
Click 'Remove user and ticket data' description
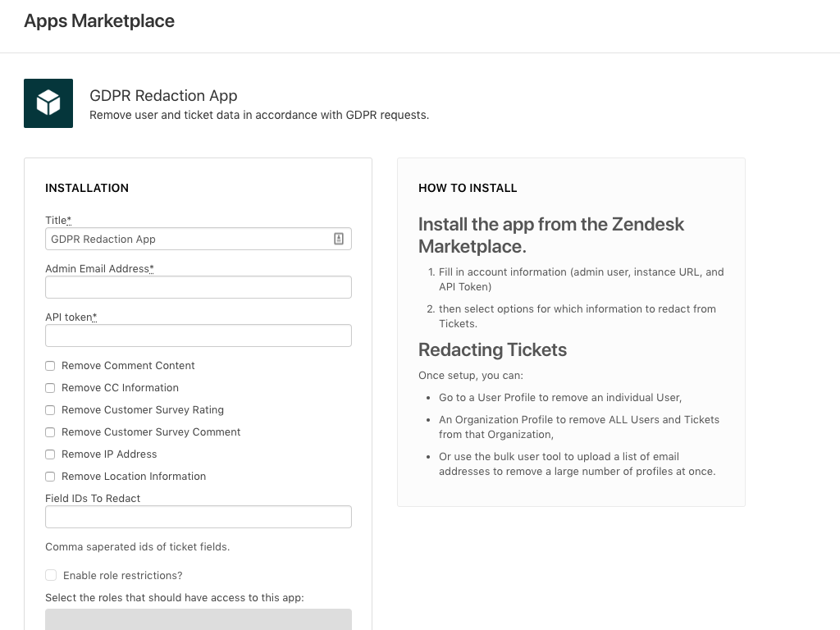tap(259, 115)
